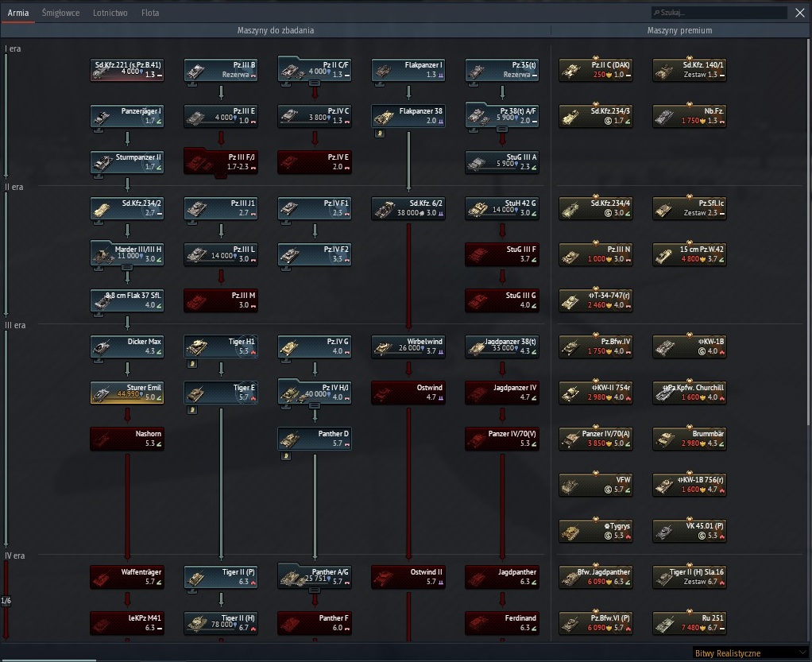
Task: Click the Szukaj search field
Action: pyautogui.click(x=719, y=13)
